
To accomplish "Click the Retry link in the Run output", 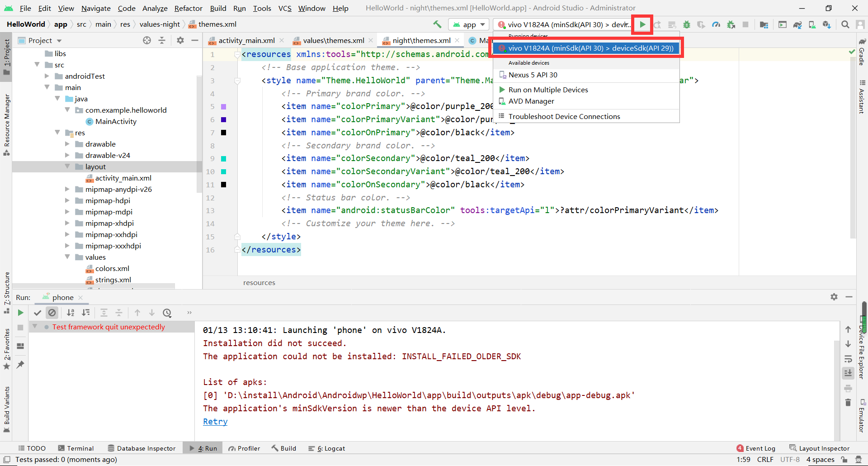I will (x=215, y=421).
